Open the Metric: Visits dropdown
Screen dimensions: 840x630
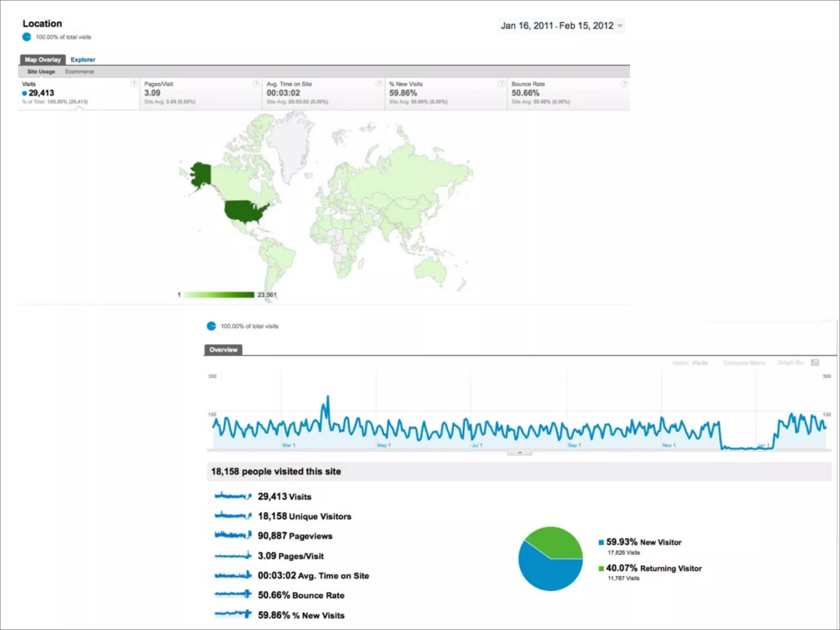690,363
